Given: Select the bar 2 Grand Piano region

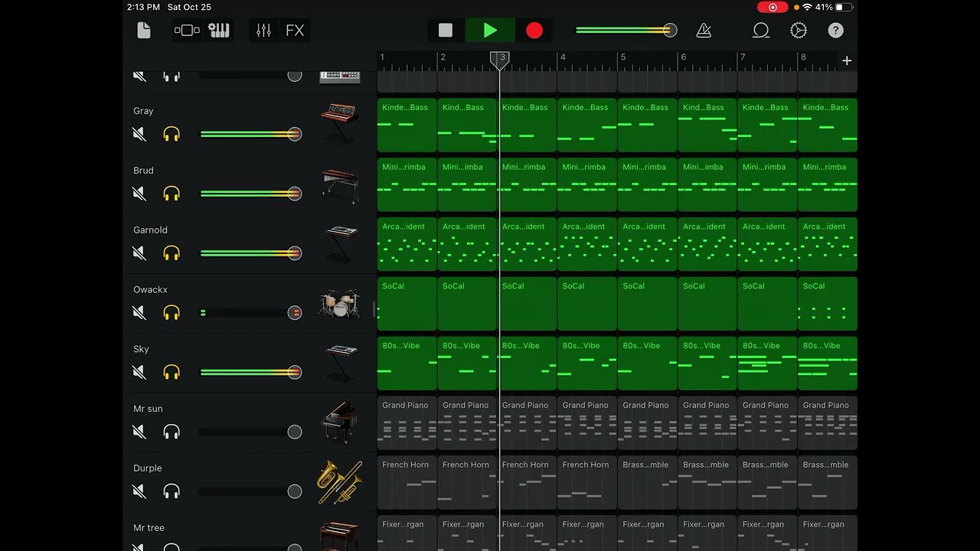Looking at the screenshot, I should (467, 423).
